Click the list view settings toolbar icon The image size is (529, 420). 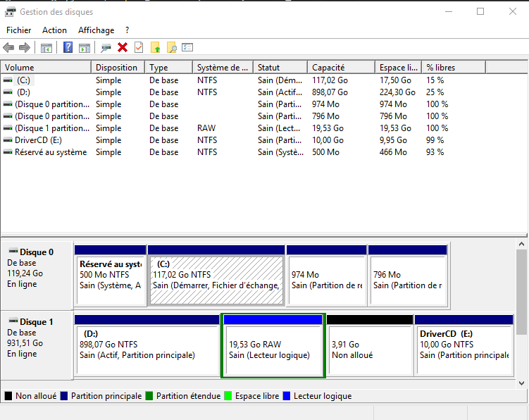187,47
